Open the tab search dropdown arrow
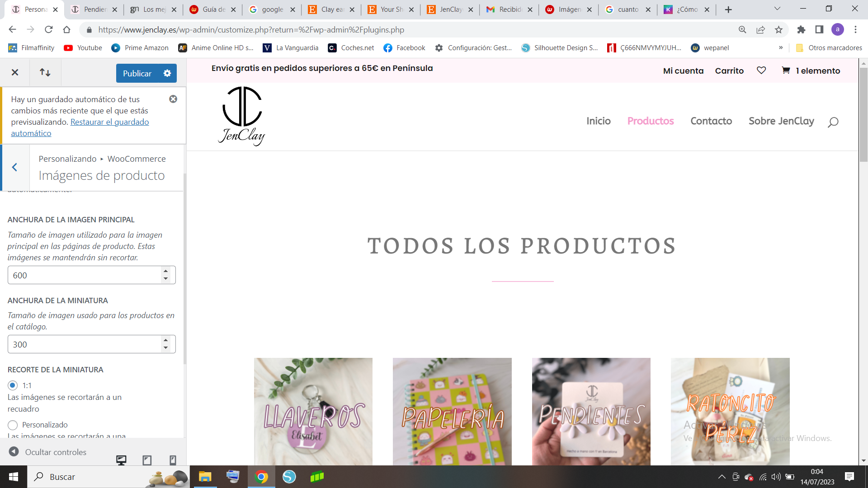Screen dimensions: 868x488 pos(778,9)
